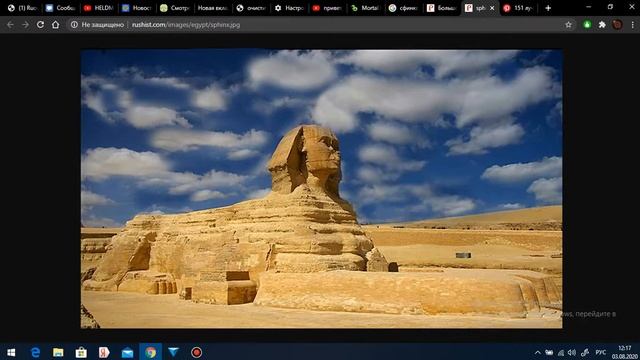Open the blue arrow app in the taskbar
640x360 pixels.
click(173, 352)
